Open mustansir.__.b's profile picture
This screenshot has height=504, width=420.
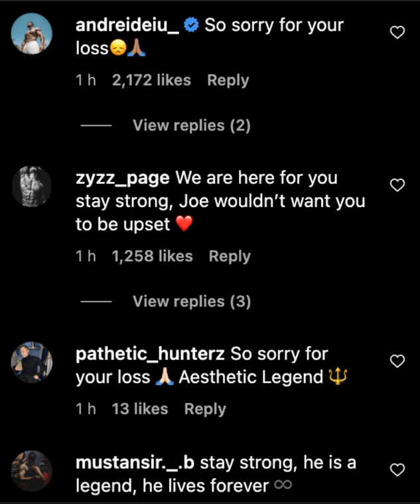(x=32, y=471)
